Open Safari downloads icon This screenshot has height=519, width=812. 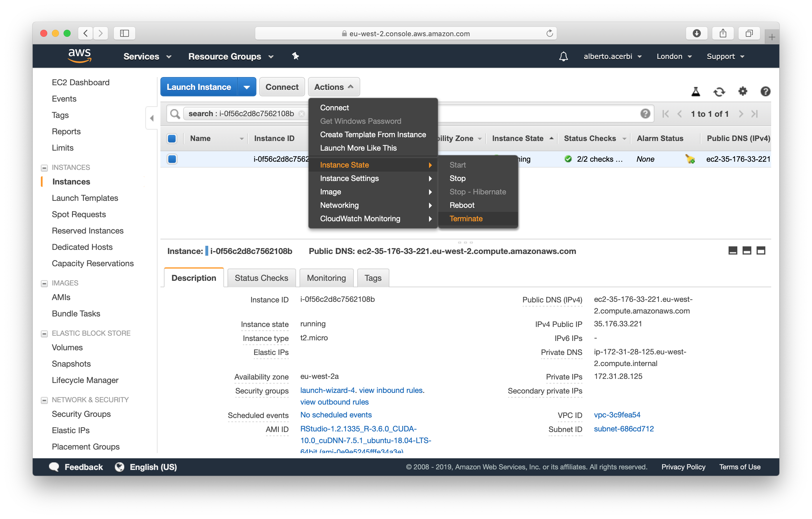click(696, 33)
